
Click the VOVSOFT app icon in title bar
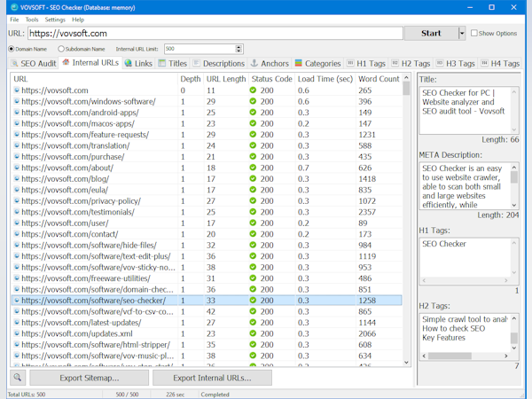14,7
